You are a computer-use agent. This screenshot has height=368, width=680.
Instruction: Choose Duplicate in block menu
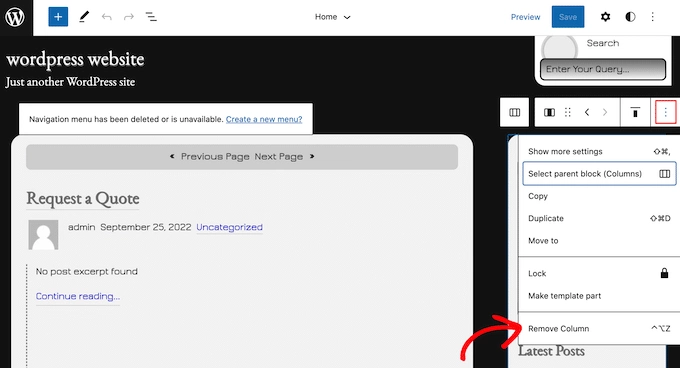coord(599,218)
